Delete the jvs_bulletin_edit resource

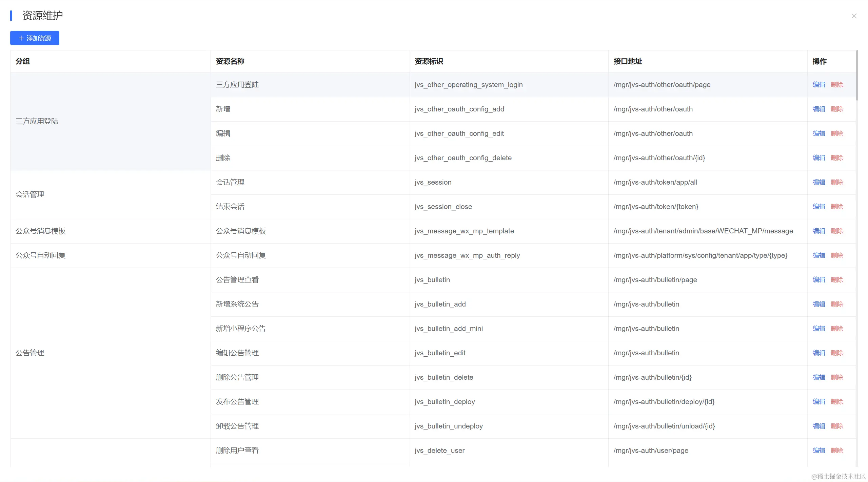coord(836,353)
